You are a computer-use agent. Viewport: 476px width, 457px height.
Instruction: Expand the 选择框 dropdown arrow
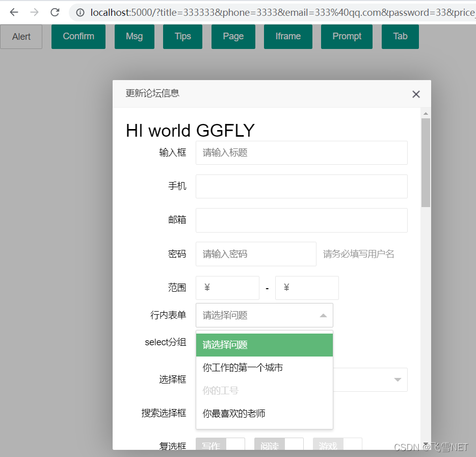(398, 379)
